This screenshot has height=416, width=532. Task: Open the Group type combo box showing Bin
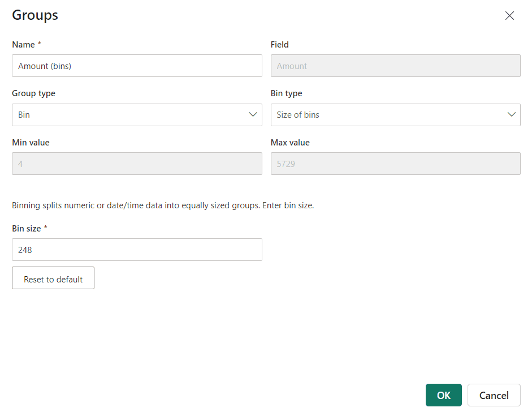137,115
